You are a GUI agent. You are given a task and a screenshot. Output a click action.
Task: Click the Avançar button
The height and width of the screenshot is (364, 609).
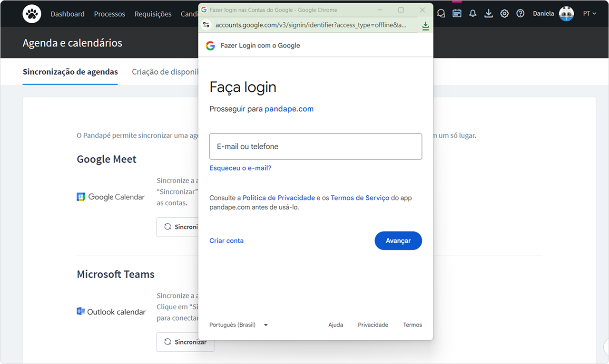[x=398, y=240]
